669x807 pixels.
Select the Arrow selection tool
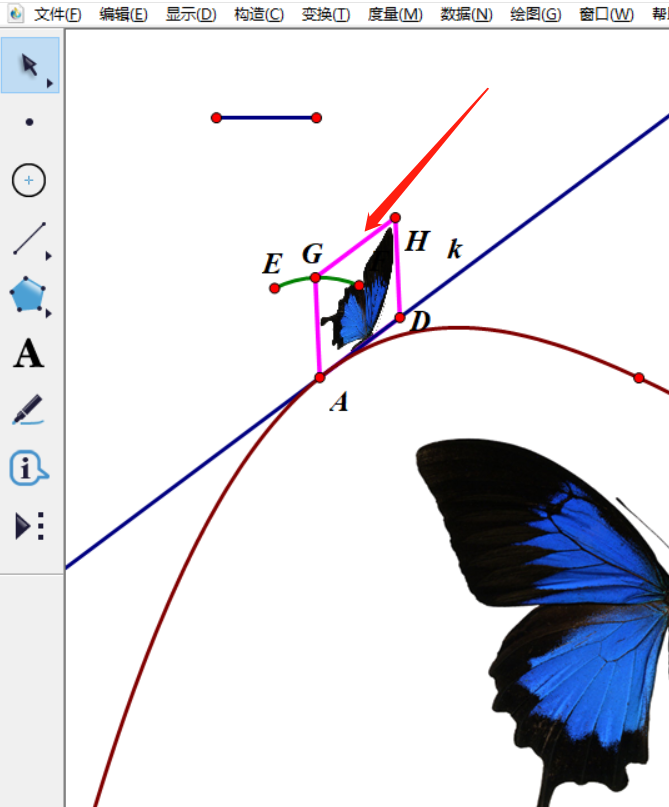click(30, 65)
